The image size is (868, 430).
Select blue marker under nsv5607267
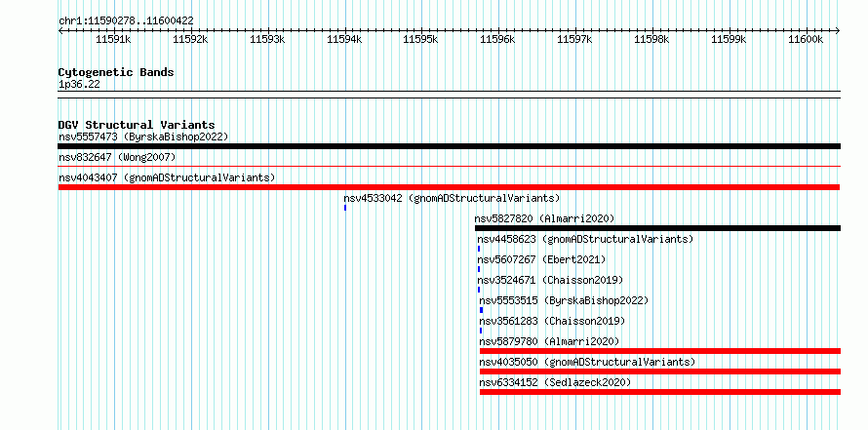pyautogui.click(x=479, y=269)
